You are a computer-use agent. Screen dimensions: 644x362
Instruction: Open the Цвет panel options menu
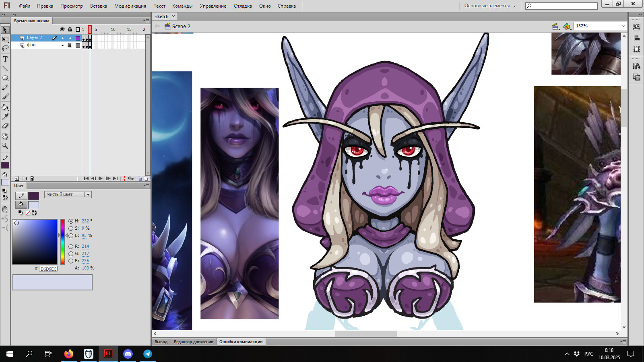pos(146,185)
